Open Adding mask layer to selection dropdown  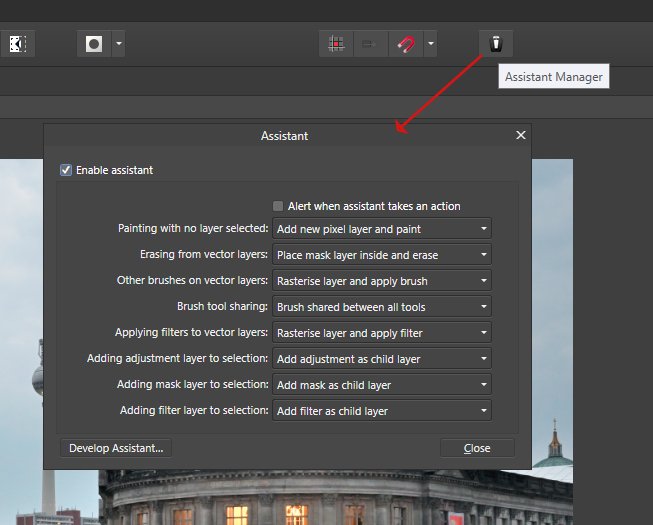click(382, 385)
